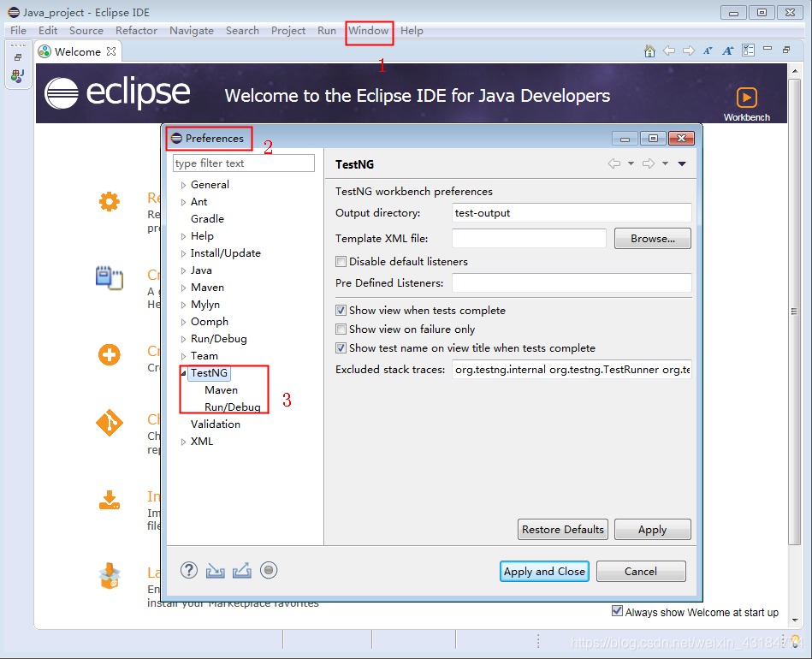Open the forward history dropdown arrow
812x659 pixels.
click(x=665, y=163)
